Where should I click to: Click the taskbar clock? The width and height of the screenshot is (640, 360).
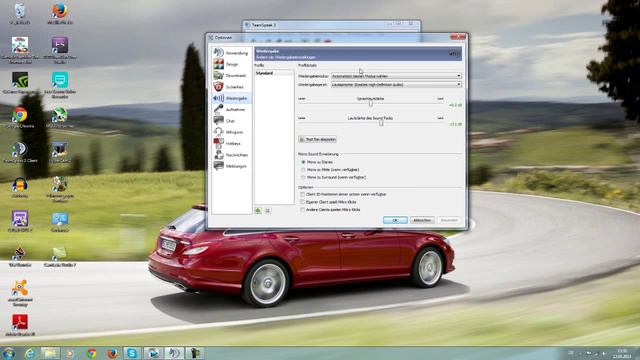click(622, 353)
